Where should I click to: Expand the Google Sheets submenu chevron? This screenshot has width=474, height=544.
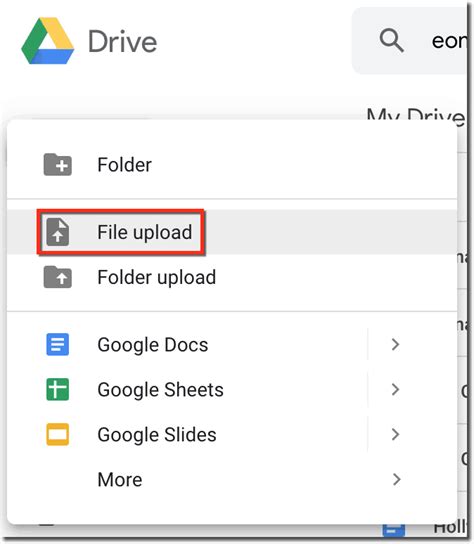pos(396,389)
